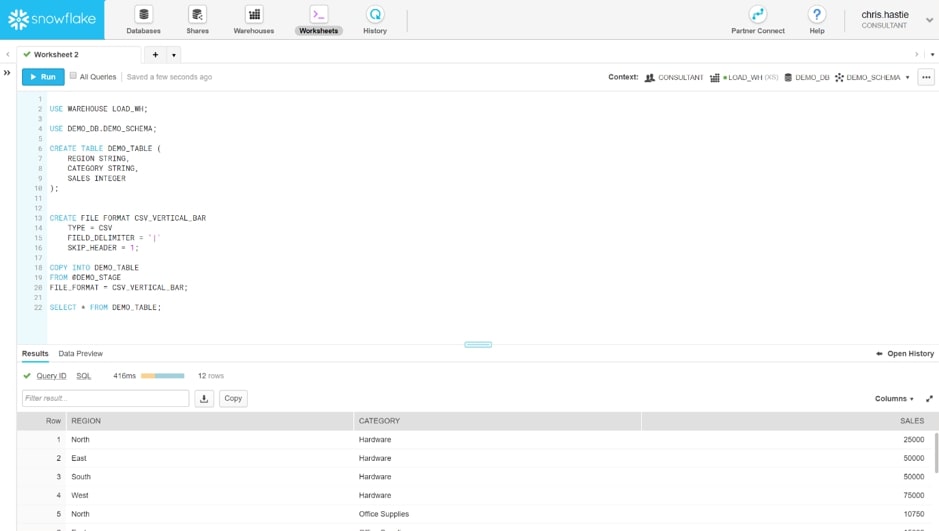Click the query duration progress bar

tap(162, 376)
